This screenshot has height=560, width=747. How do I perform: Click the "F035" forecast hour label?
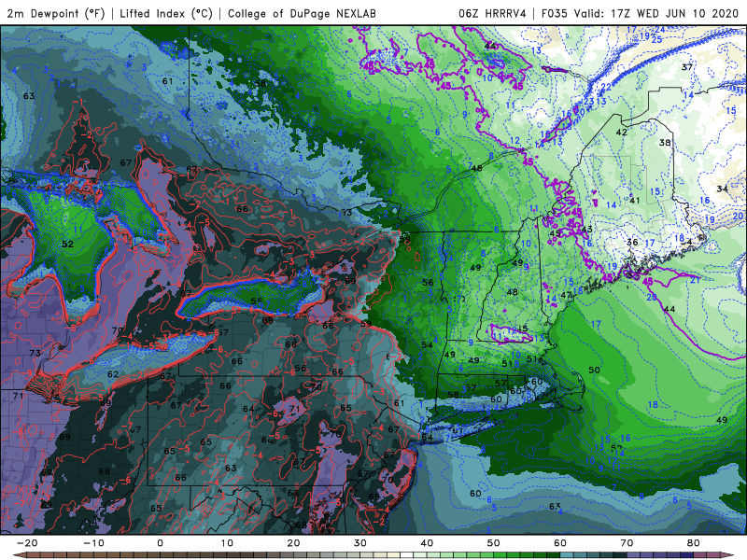coord(556,13)
